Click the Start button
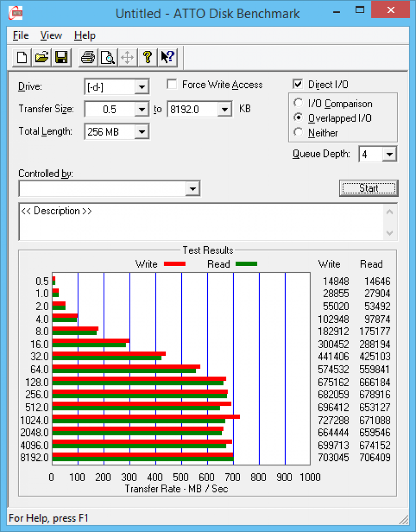Viewport: 416px width, 532px height. [x=369, y=188]
